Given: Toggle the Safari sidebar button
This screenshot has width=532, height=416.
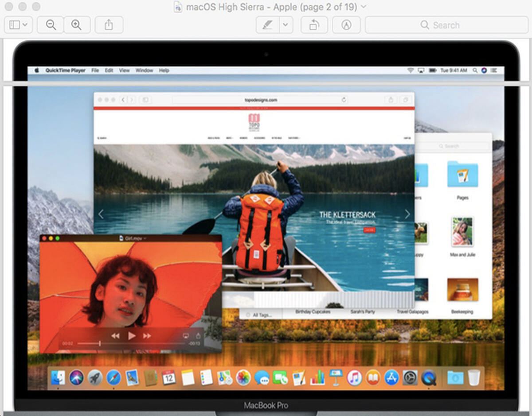Looking at the screenshot, I should tap(145, 100).
